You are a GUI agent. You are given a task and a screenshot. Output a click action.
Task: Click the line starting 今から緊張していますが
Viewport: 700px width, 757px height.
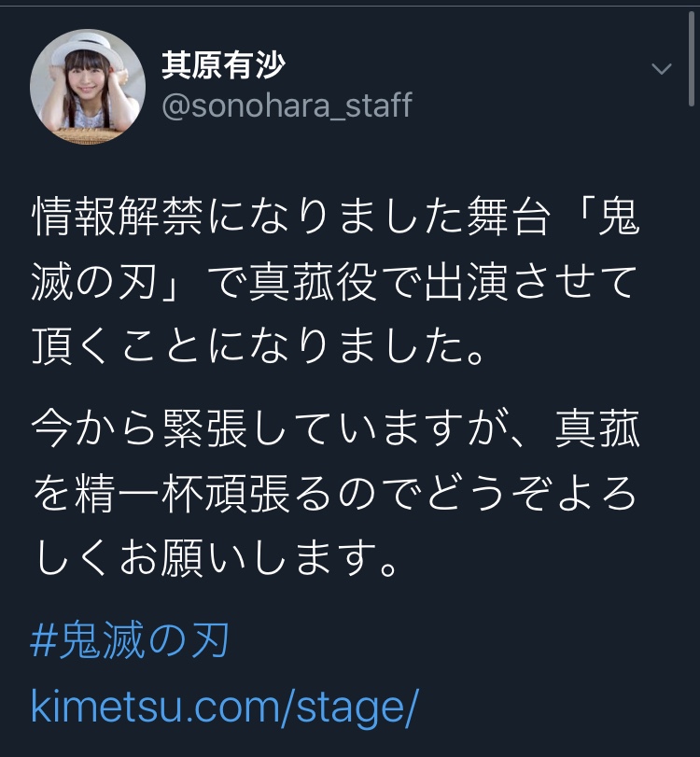(336, 428)
